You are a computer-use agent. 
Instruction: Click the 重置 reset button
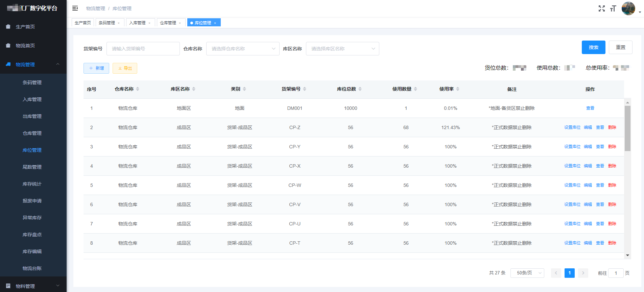coord(621,47)
